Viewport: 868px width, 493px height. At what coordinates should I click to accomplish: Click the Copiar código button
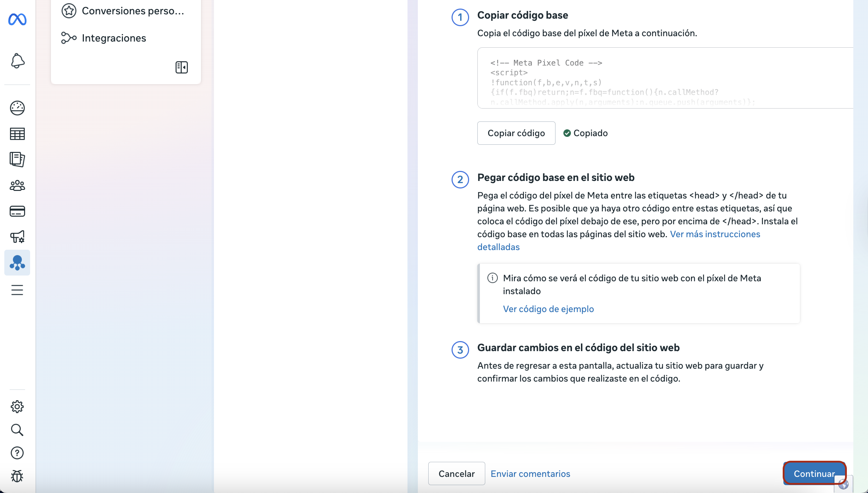(516, 133)
